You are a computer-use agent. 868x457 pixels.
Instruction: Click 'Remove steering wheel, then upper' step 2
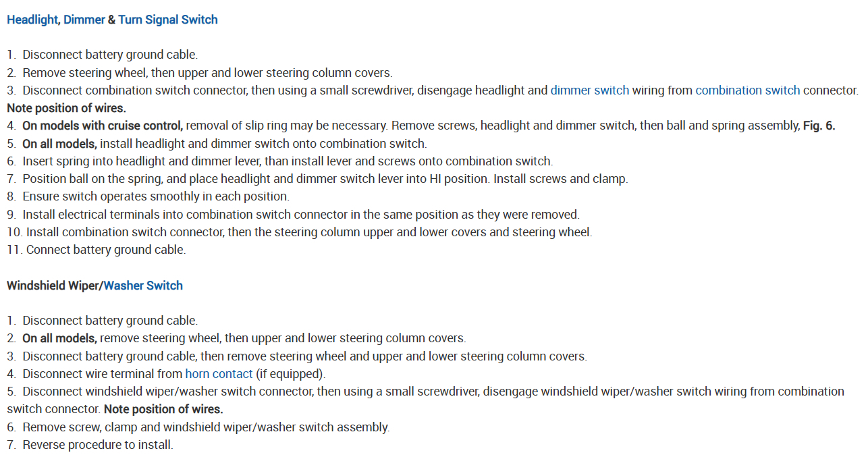pos(207,73)
